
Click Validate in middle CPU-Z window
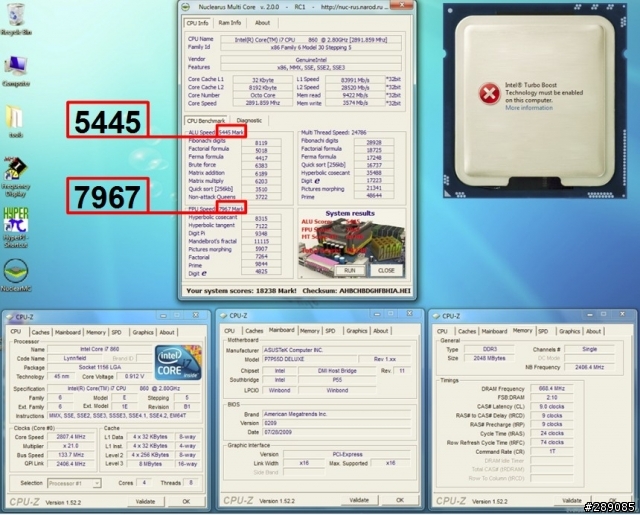click(x=359, y=500)
